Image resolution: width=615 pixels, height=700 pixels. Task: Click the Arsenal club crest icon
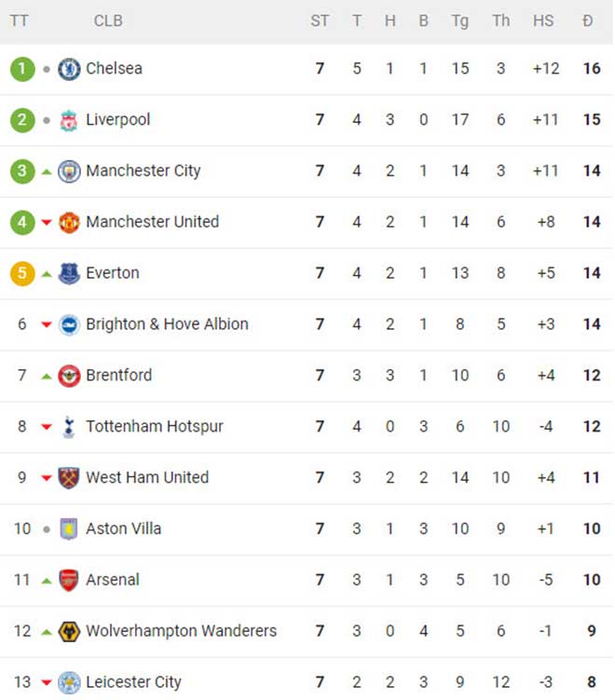pyautogui.click(x=69, y=580)
